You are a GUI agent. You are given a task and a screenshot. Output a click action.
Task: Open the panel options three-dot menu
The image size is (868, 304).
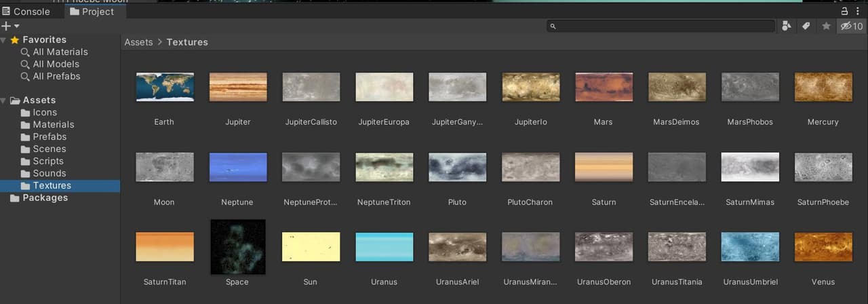pyautogui.click(x=859, y=11)
